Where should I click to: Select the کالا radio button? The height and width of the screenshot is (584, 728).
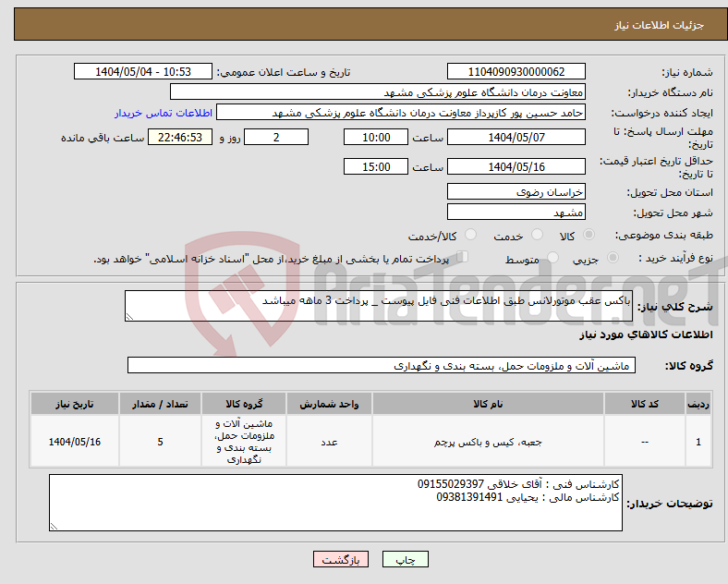tap(588, 235)
